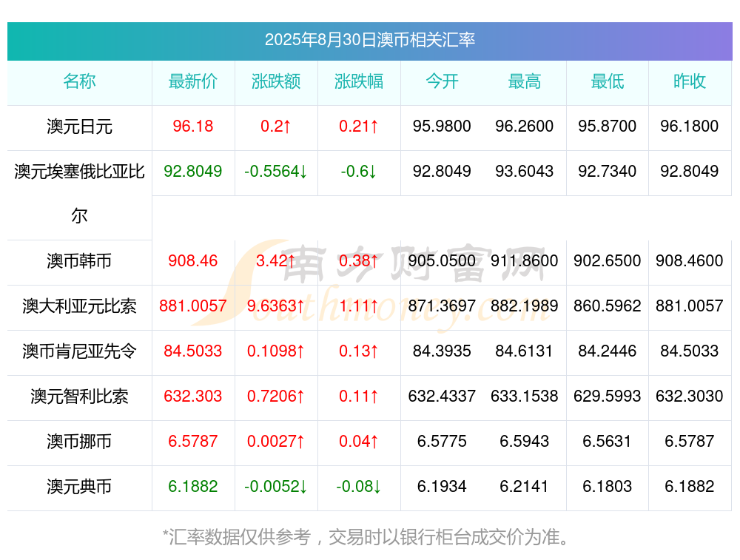Viewport: 740px width, 560px height.
Task: Click the 澳币韩币 row name
Action: tap(79, 261)
